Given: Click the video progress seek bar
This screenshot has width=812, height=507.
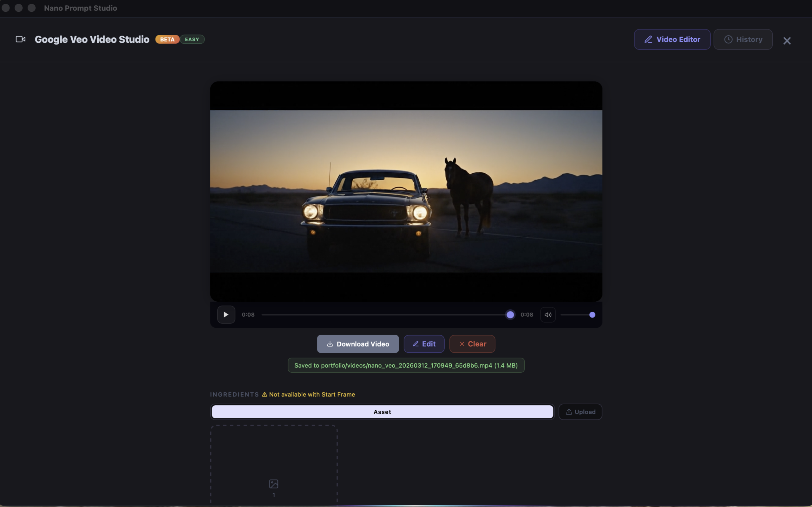Looking at the screenshot, I should click(386, 315).
